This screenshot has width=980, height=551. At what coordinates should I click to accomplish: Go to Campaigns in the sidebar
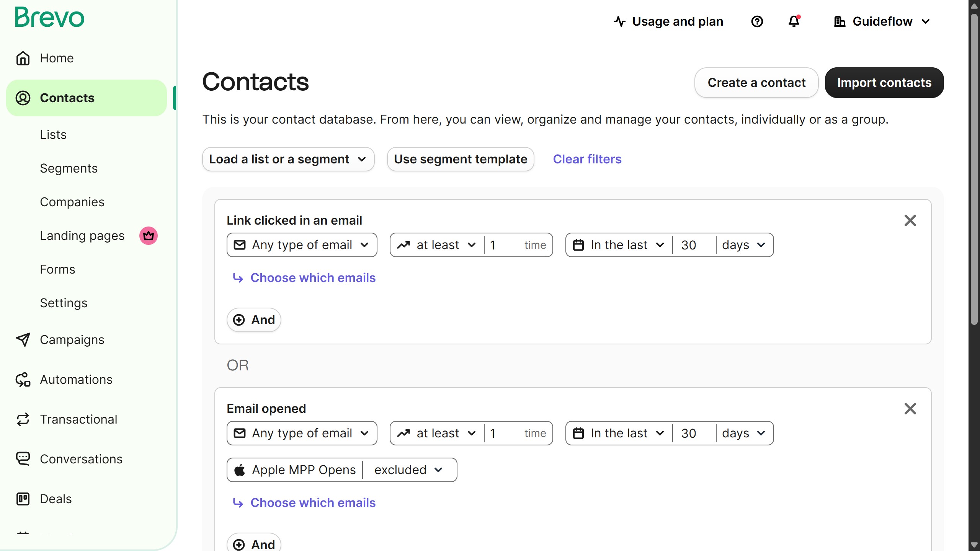coord(72,340)
